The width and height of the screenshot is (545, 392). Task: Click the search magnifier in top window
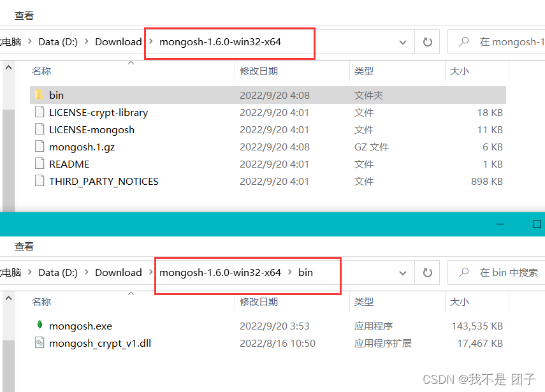[x=463, y=41]
